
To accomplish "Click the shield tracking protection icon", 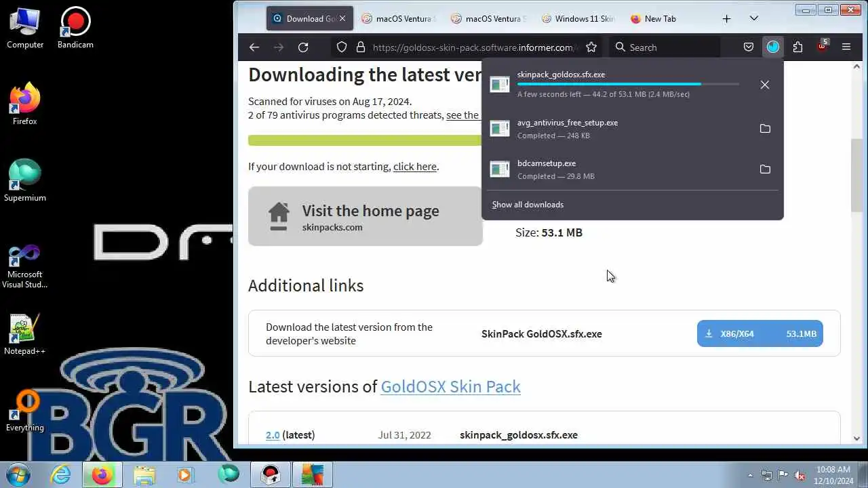I will 342,47.
